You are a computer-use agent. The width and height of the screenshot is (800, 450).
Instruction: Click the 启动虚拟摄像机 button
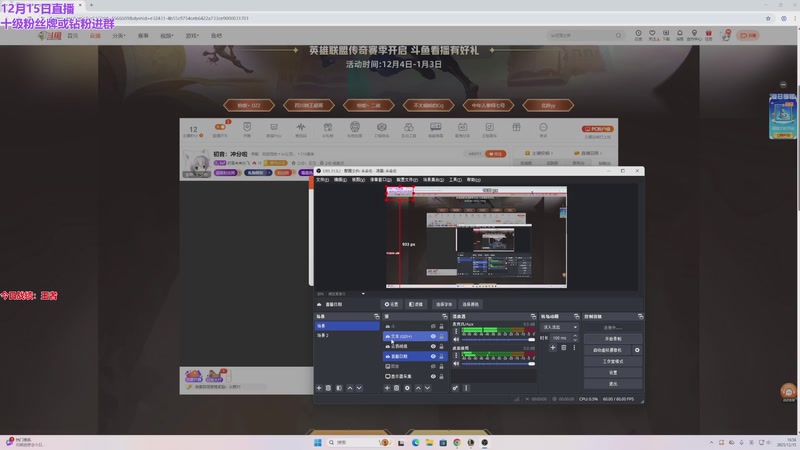click(x=608, y=351)
